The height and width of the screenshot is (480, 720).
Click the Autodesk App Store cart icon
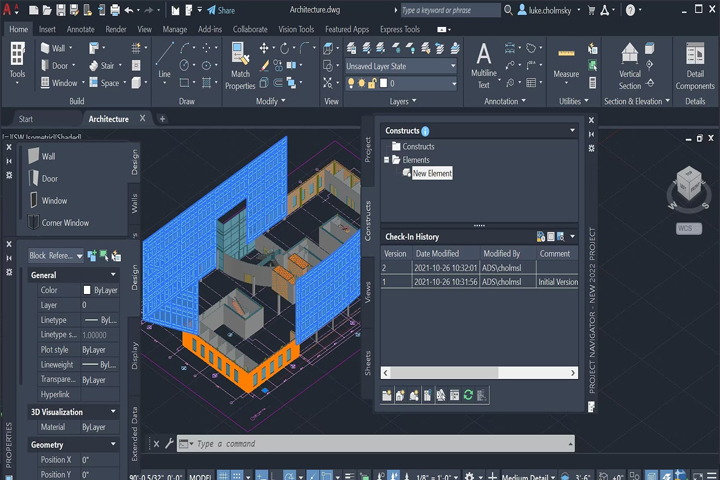click(591, 10)
